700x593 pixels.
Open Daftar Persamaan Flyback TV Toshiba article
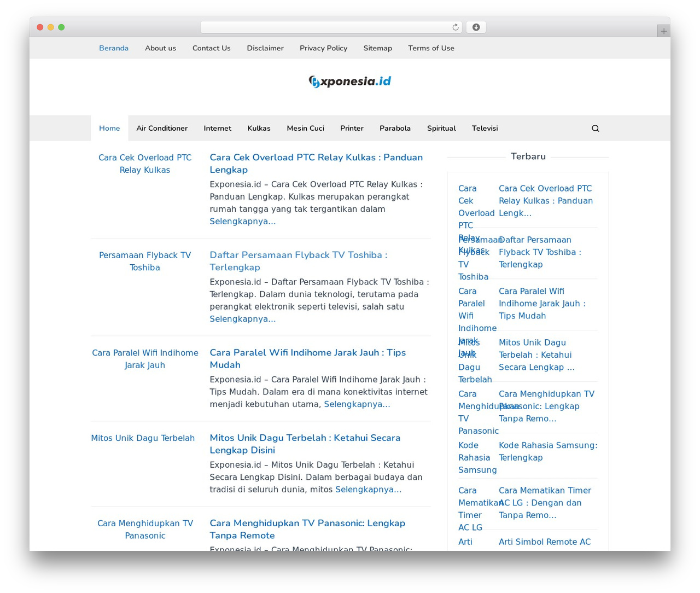298,261
